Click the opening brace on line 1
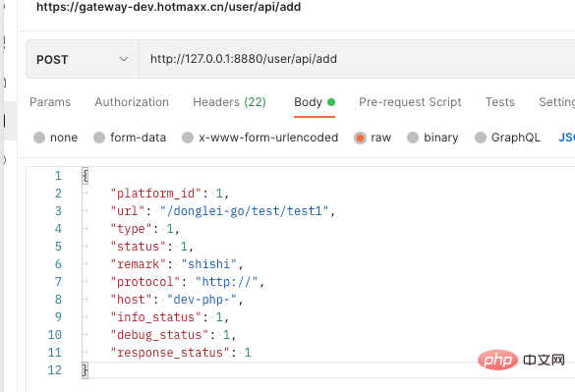 pos(86,176)
